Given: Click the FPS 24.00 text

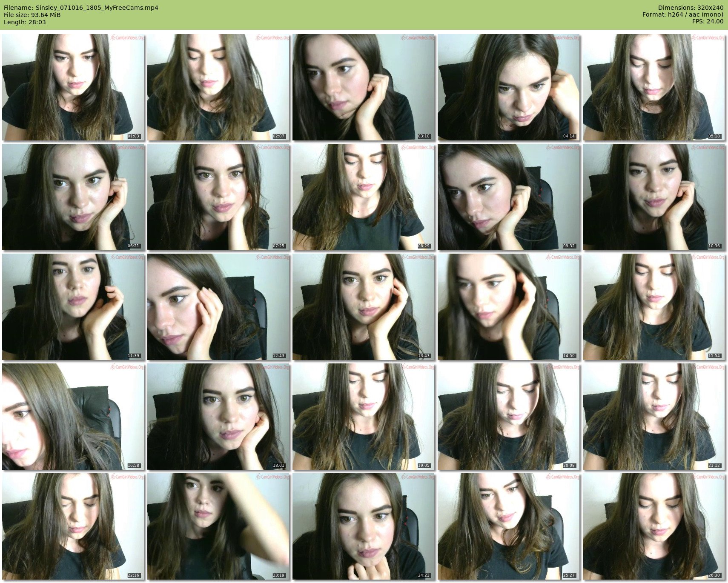Looking at the screenshot, I should [x=708, y=21].
